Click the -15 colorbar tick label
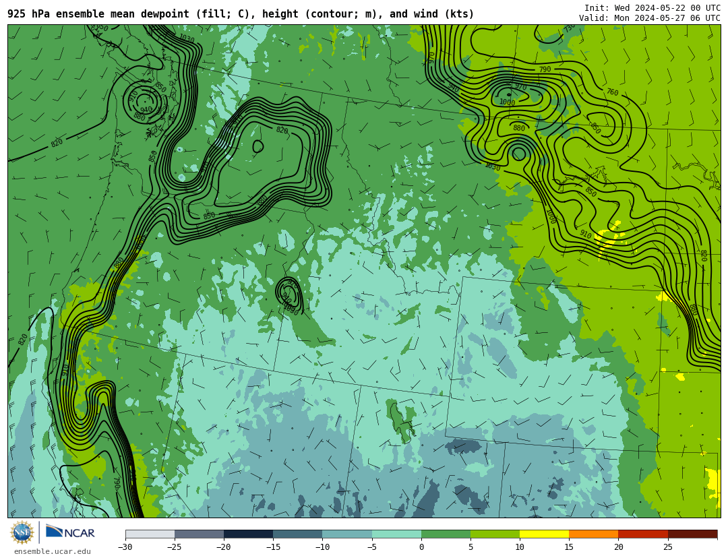Viewport: 728px width, 560px height. coord(273,547)
